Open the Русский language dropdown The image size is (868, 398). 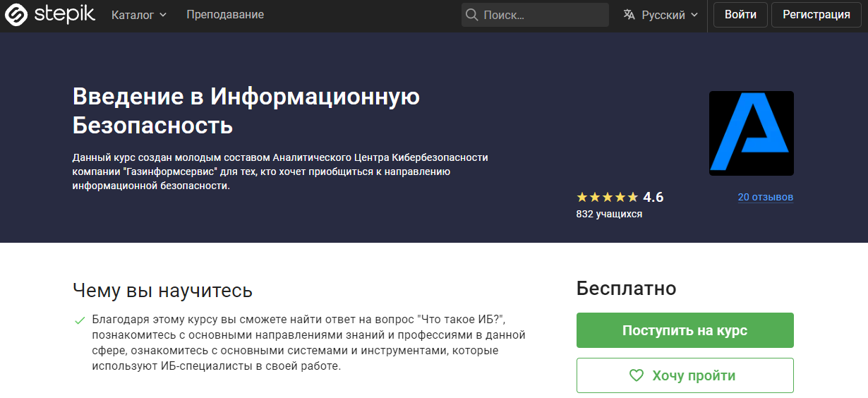point(661,15)
